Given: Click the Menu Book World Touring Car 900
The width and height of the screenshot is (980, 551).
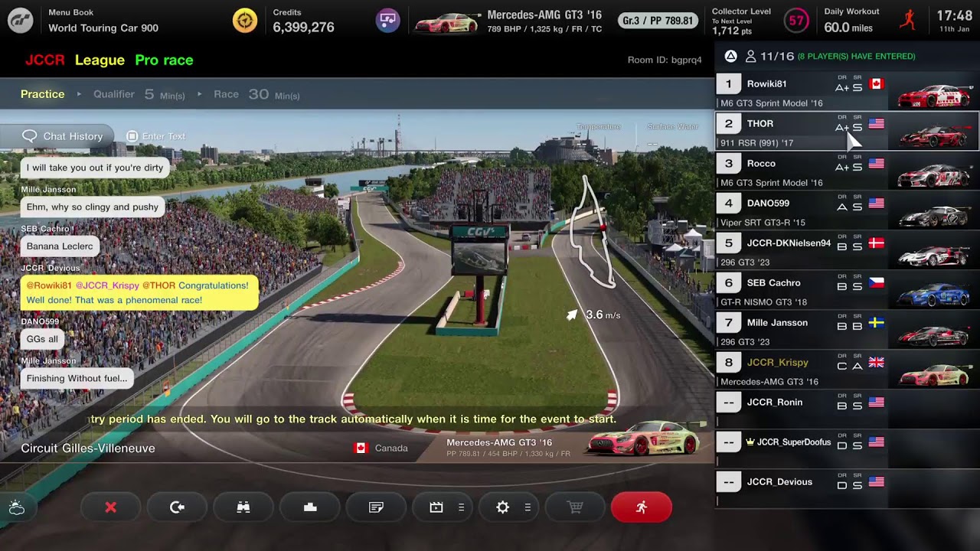Looking at the screenshot, I should point(103,21).
